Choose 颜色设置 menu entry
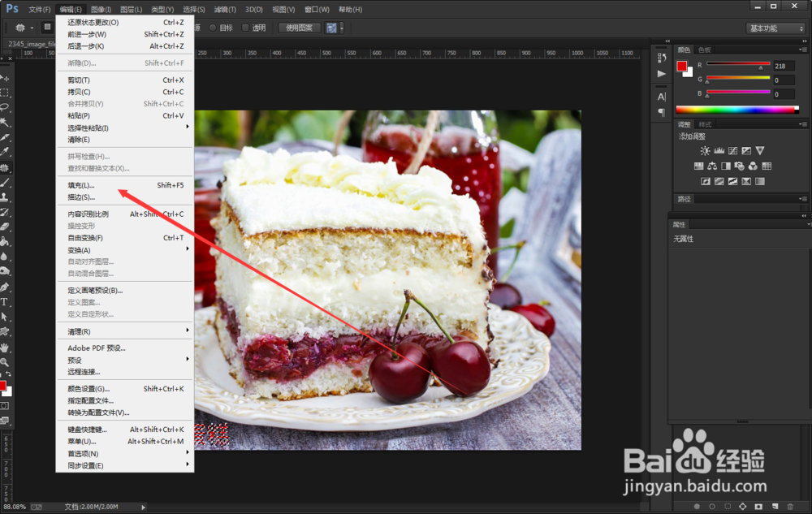Screen dimensions: 812x514 pos(125,389)
